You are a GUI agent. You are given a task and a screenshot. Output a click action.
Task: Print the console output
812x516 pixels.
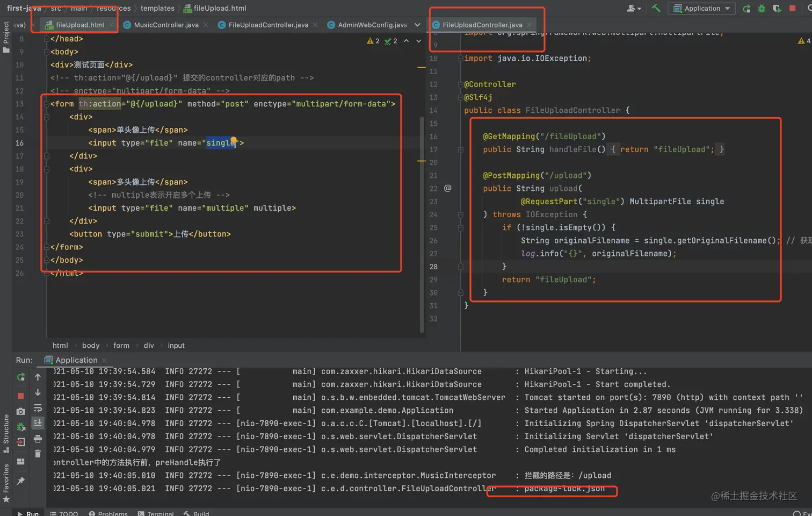[x=38, y=439]
